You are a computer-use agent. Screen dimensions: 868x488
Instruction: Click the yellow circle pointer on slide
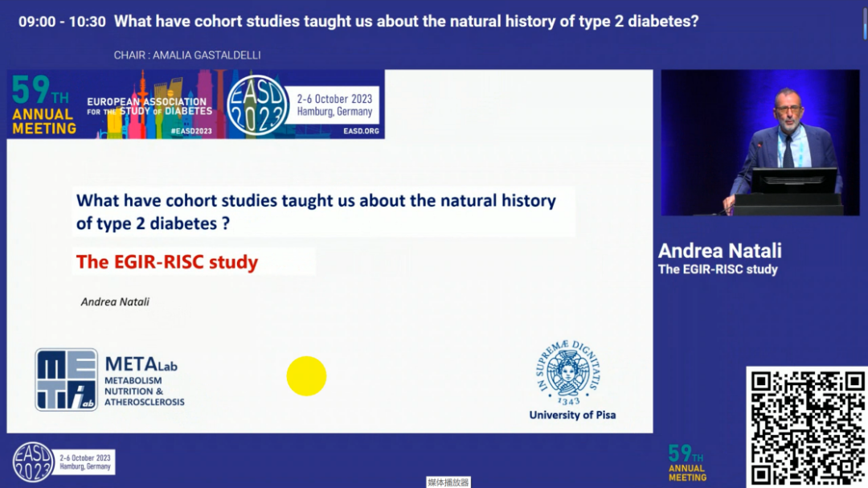point(307,376)
